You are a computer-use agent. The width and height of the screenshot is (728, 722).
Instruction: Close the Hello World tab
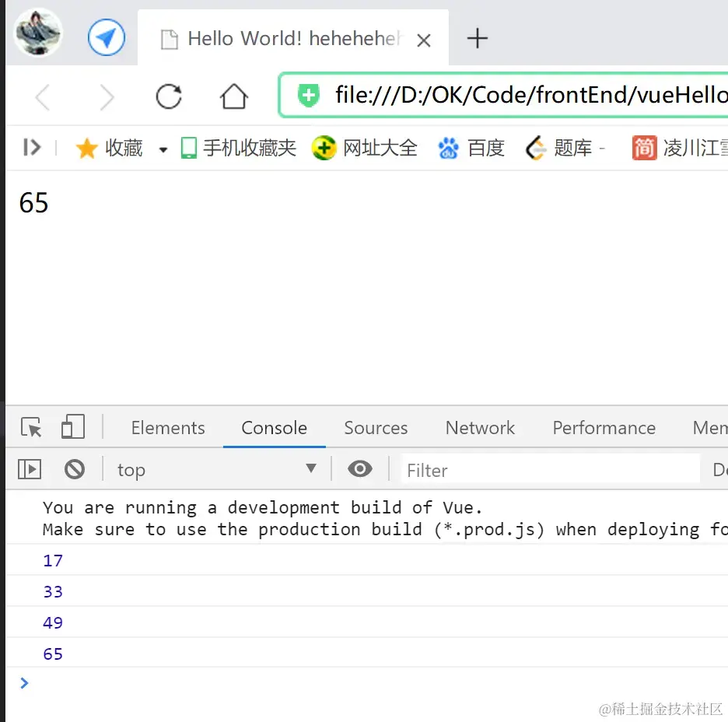click(423, 40)
